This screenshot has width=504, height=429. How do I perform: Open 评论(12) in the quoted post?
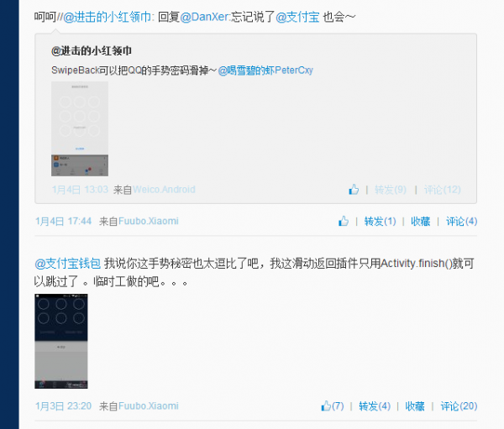(x=443, y=190)
